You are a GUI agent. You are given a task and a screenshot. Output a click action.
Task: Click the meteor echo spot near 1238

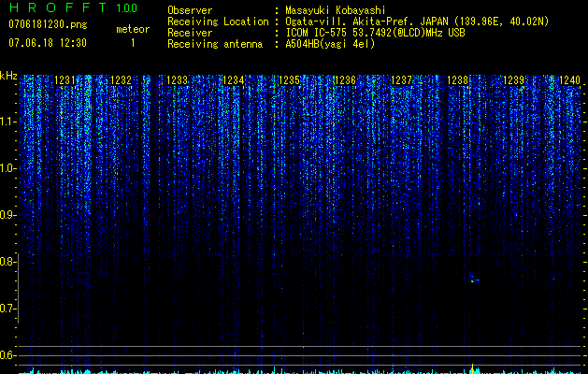pos(474,279)
